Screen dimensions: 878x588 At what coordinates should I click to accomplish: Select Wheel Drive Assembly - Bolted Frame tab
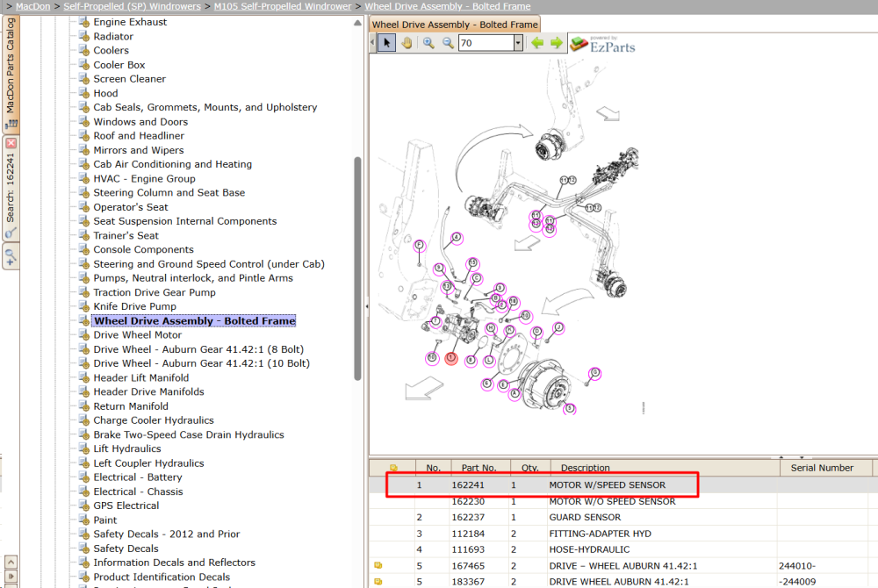click(455, 25)
